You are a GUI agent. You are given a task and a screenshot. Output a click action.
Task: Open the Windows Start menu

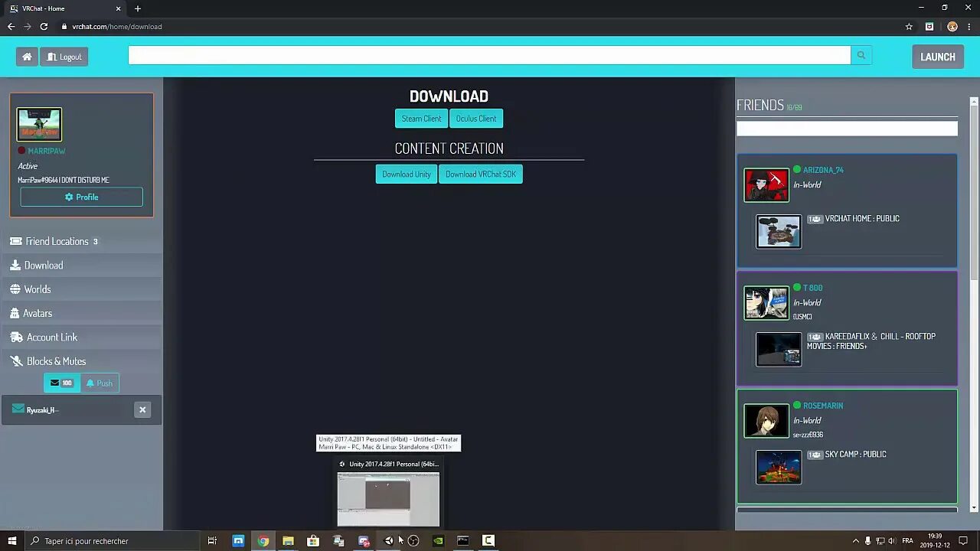[x=11, y=541]
